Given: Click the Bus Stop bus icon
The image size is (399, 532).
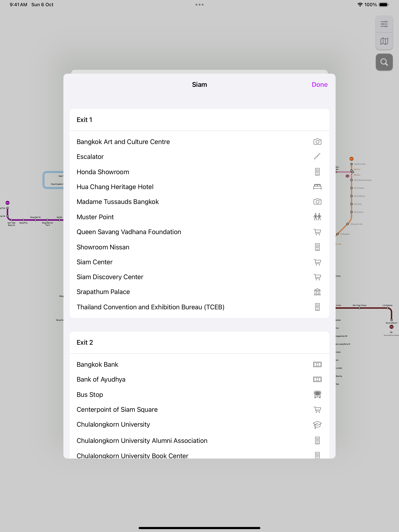Looking at the screenshot, I should coord(317,394).
